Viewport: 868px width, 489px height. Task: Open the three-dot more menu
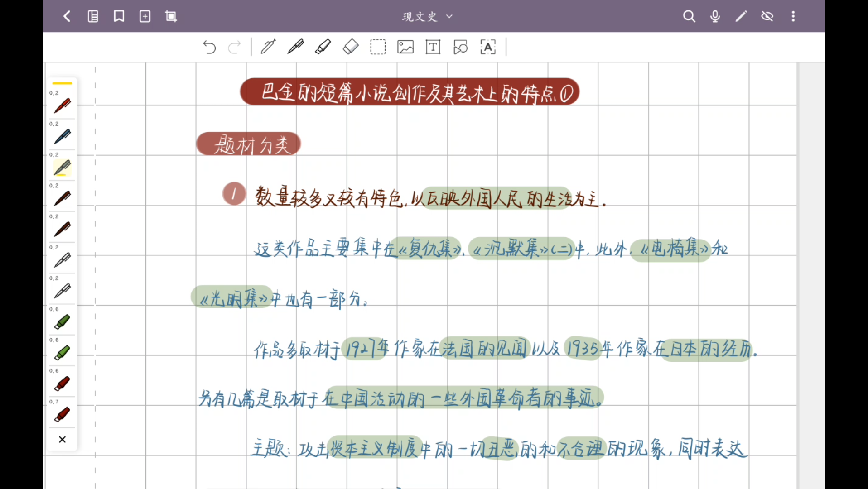[793, 17]
